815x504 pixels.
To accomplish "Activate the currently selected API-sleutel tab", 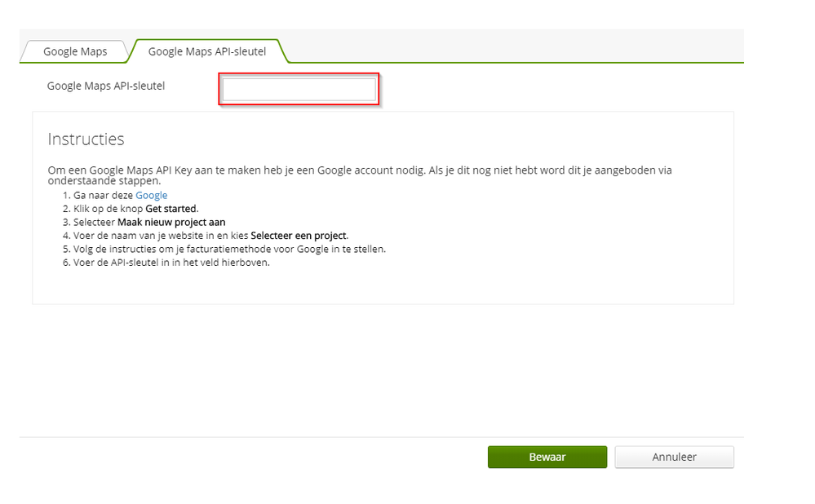I will coord(207,51).
